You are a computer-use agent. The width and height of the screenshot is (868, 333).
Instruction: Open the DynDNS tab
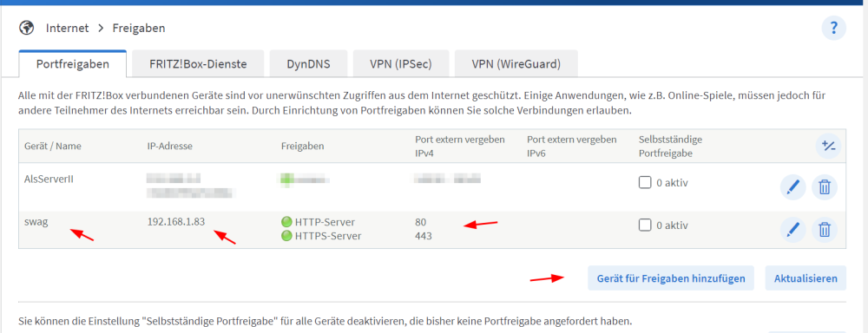(x=308, y=63)
